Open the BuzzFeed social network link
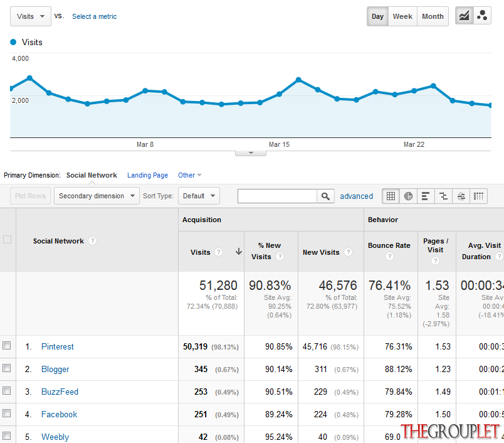 pyautogui.click(x=60, y=392)
